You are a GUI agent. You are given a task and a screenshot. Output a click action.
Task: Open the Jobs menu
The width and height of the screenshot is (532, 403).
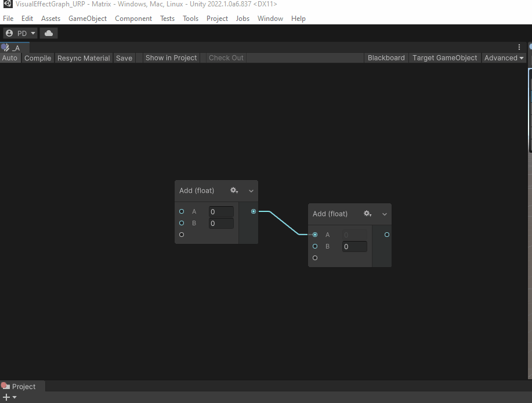point(243,19)
